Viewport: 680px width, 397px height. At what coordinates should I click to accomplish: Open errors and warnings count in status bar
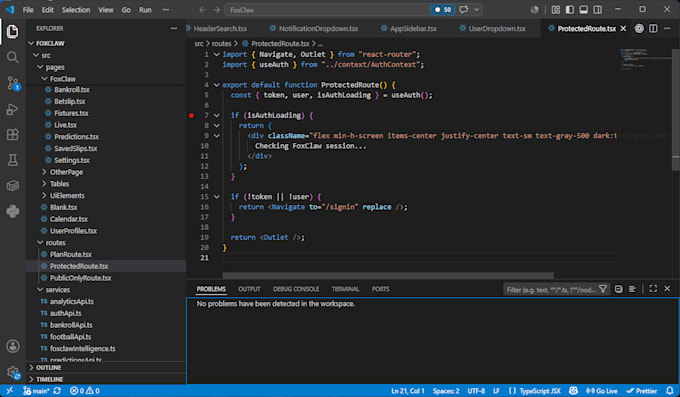coord(85,391)
